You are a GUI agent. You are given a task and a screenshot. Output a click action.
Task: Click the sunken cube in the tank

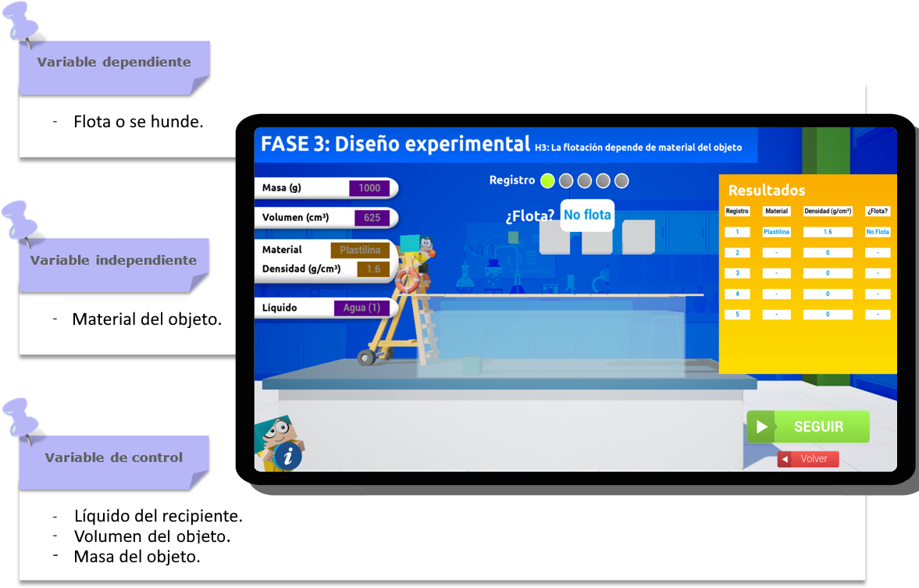470,366
